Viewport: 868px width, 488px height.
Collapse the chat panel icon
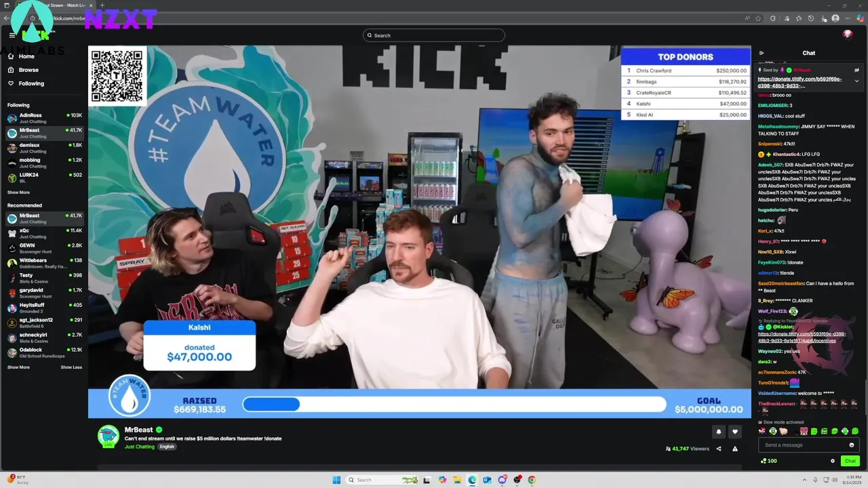[762, 53]
